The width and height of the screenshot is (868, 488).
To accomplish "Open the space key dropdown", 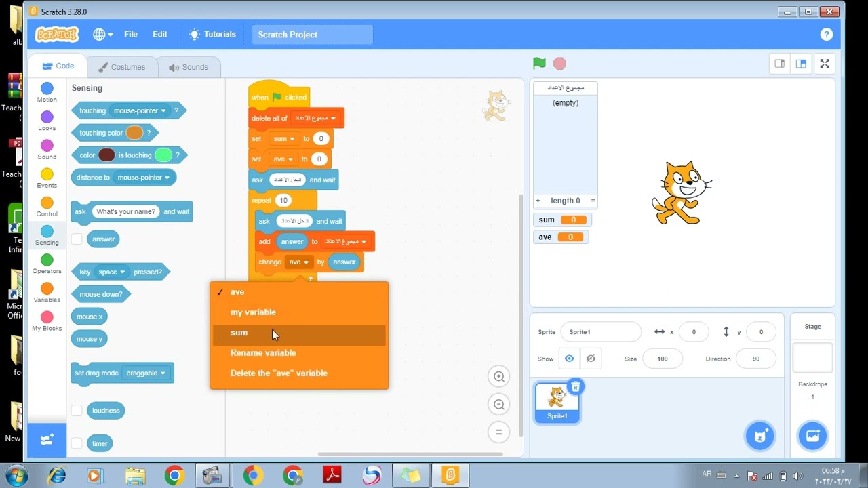I will click(x=111, y=272).
